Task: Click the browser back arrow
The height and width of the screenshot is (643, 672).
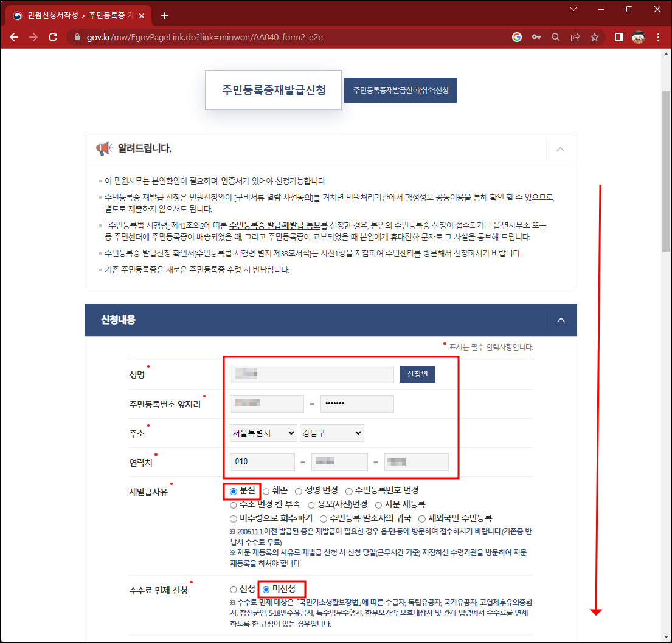Action: pos(14,37)
